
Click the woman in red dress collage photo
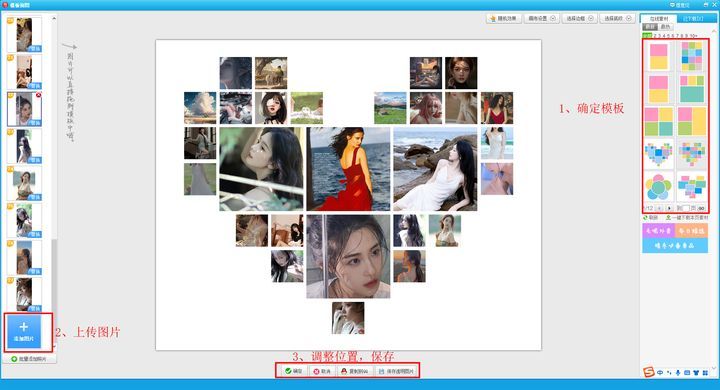coord(348,169)
